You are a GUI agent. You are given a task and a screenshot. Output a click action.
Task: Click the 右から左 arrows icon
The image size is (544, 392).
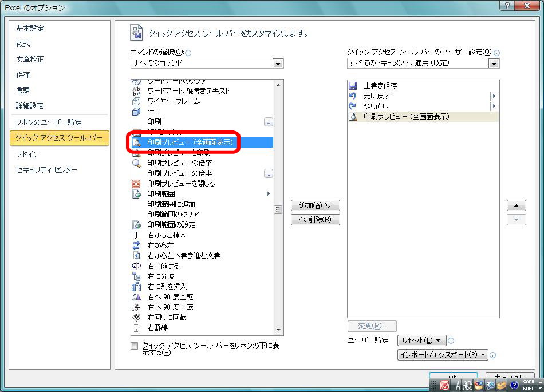tap(136, 246)
